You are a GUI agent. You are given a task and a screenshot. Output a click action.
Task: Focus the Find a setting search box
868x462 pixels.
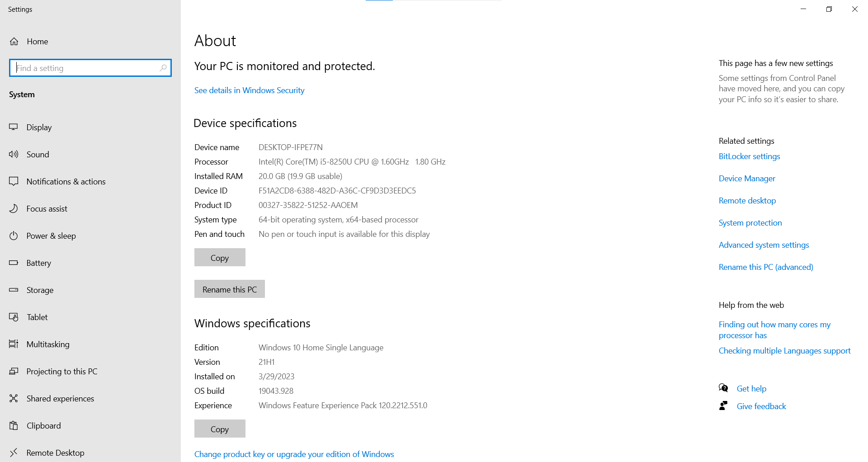pyautogui.click(x=86, y=68)
